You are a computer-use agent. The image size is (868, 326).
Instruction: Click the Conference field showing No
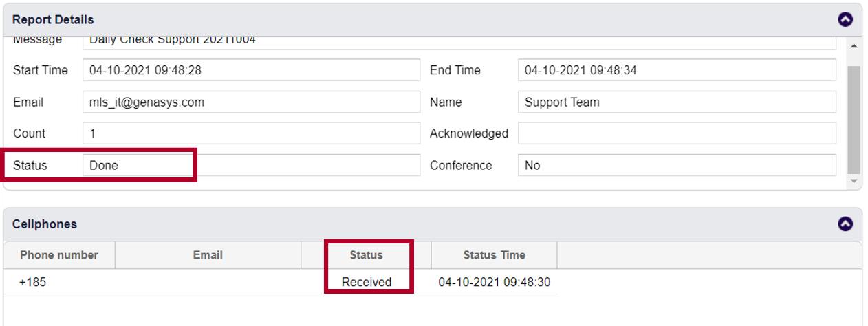click(677, 165)
